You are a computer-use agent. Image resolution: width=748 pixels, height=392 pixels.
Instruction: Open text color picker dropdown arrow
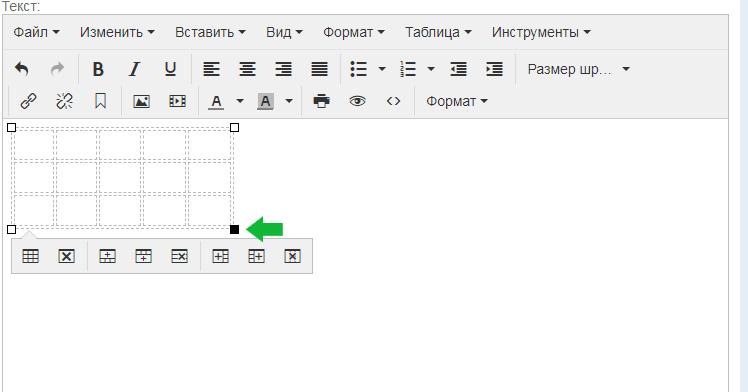240,101
